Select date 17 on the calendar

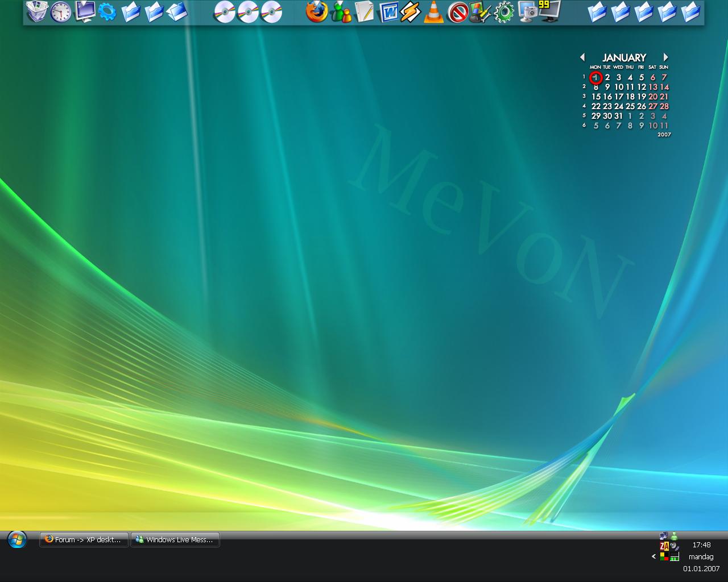click(x=619, y=97)
